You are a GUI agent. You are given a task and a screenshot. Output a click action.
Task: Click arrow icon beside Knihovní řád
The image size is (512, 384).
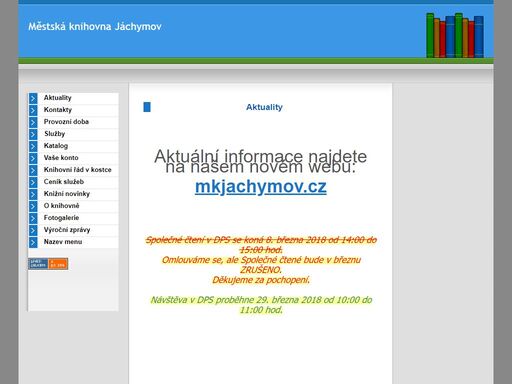point(33,170)
